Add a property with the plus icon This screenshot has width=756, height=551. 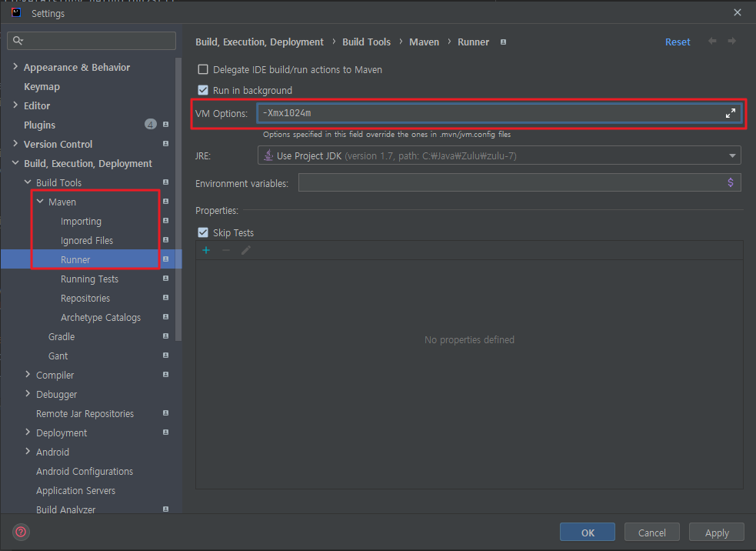click(x=206, y=250)
